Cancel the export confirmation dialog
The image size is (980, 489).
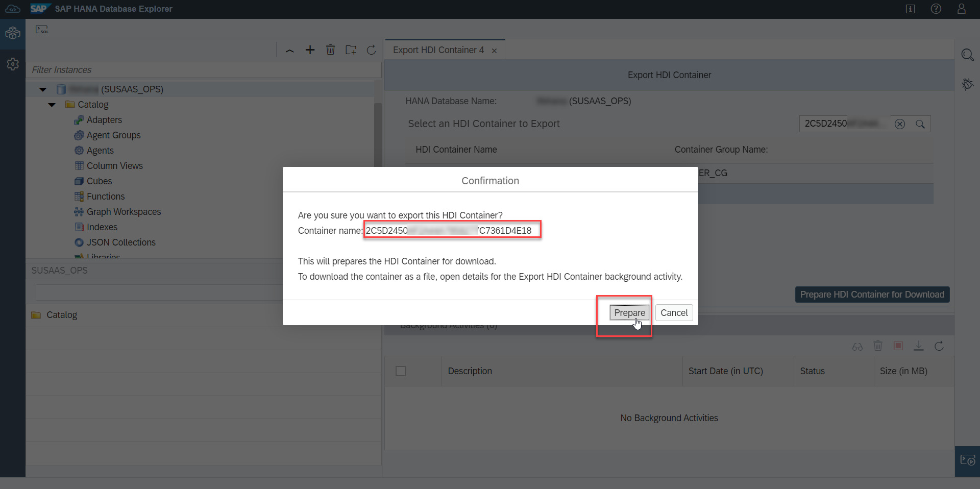click(x=674, y=312)
